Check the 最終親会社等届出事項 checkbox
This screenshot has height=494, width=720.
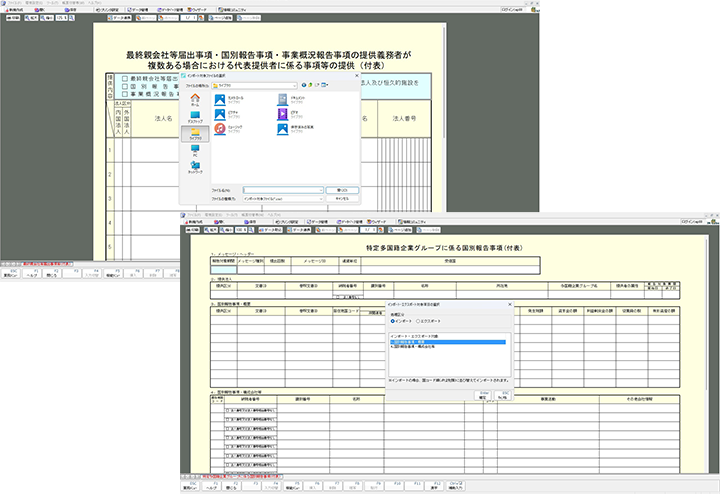(123, 76)
